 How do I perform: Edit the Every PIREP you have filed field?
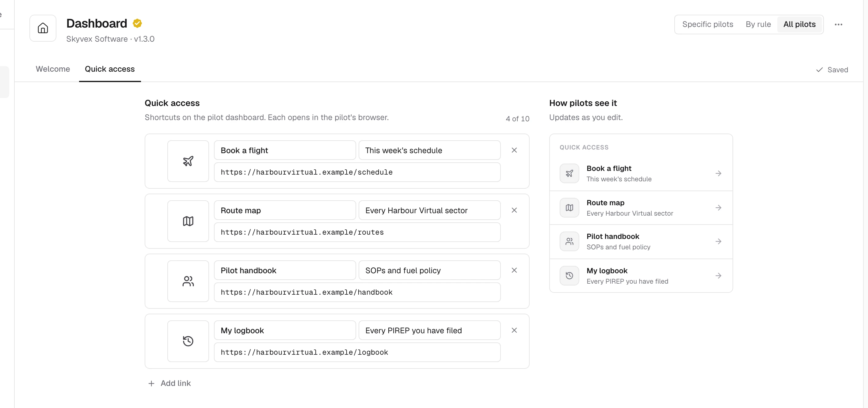point(430,330)
